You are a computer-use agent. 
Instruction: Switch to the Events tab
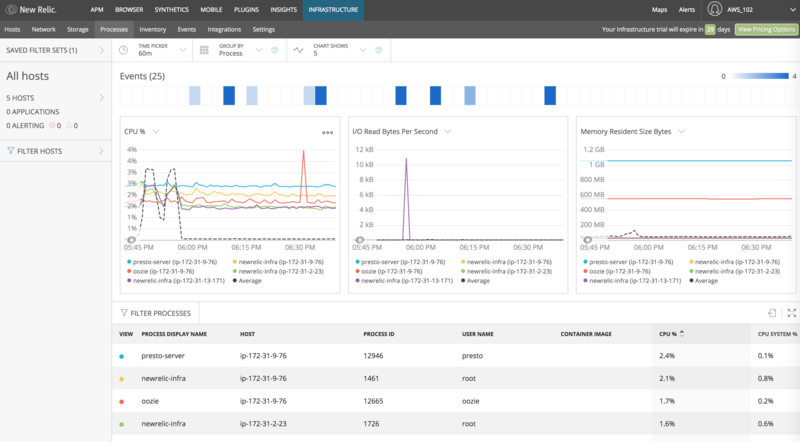187,30
